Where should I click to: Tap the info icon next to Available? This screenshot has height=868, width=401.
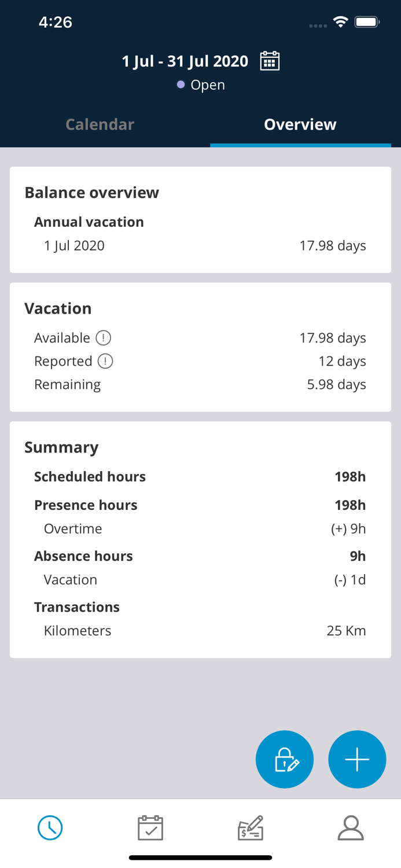pyautogui.click(x=103, y=337)
